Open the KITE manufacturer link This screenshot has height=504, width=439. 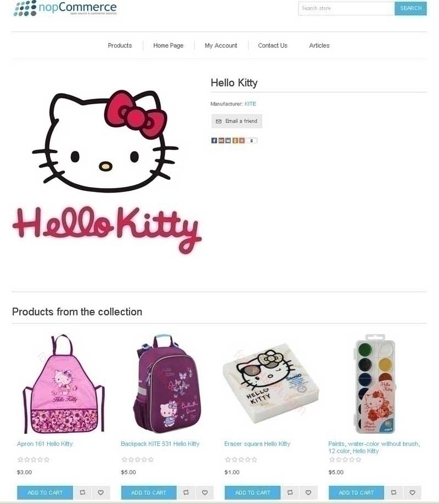250,104
